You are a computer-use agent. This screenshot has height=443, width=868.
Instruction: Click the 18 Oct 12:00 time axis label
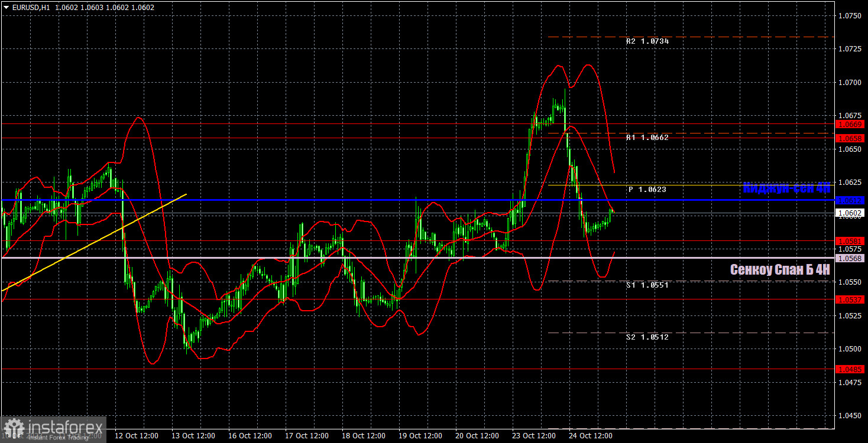coord(364,436)
